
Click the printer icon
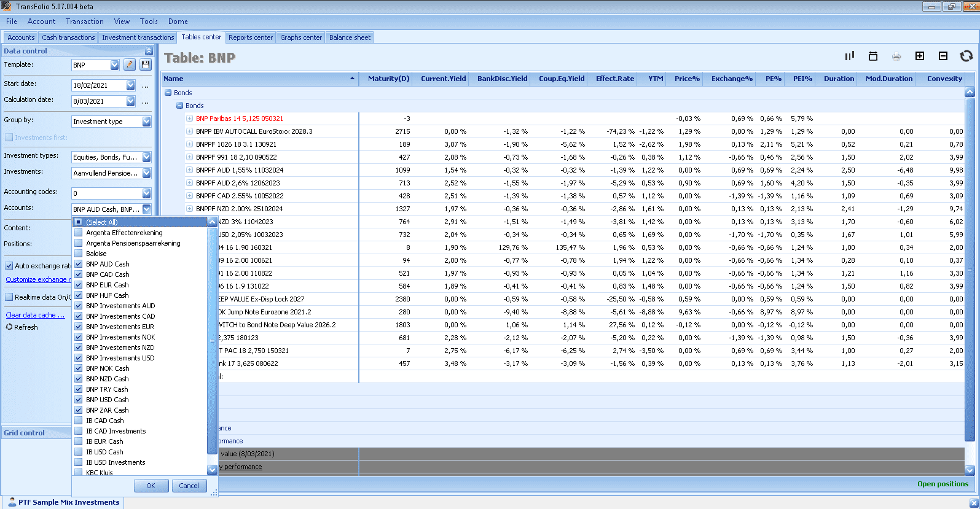[896, 56]
